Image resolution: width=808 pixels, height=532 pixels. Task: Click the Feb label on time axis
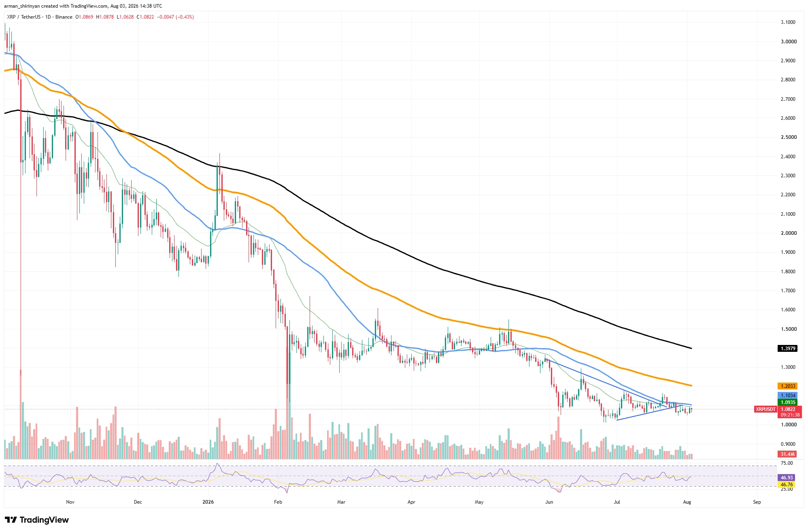[x=278, y=502]
